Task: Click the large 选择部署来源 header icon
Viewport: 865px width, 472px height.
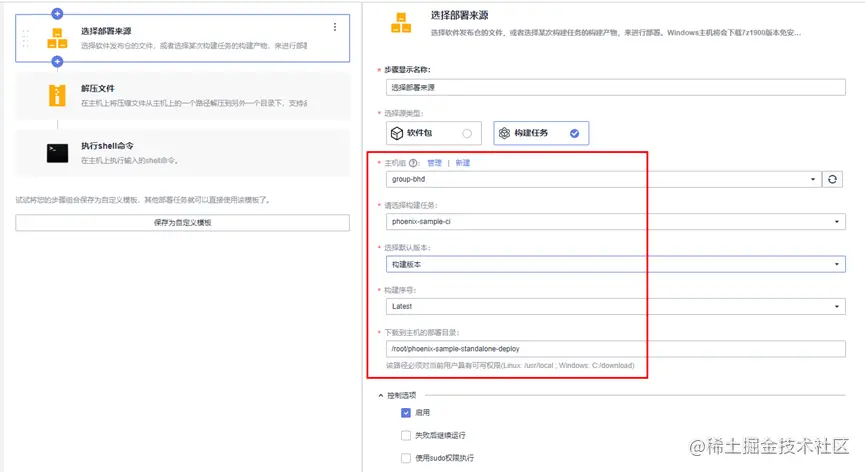Action: click(x=401, y=23)
